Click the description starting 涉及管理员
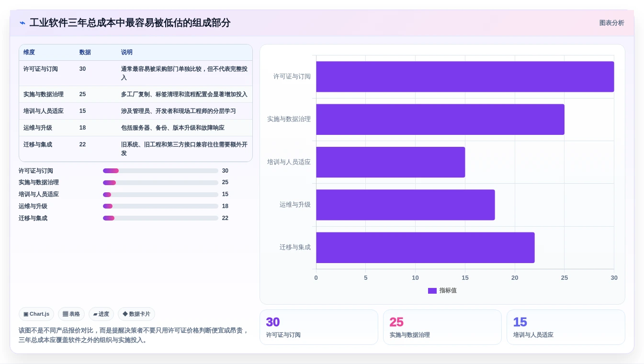This screenshot has width=644, height=364. click(179, 111)
